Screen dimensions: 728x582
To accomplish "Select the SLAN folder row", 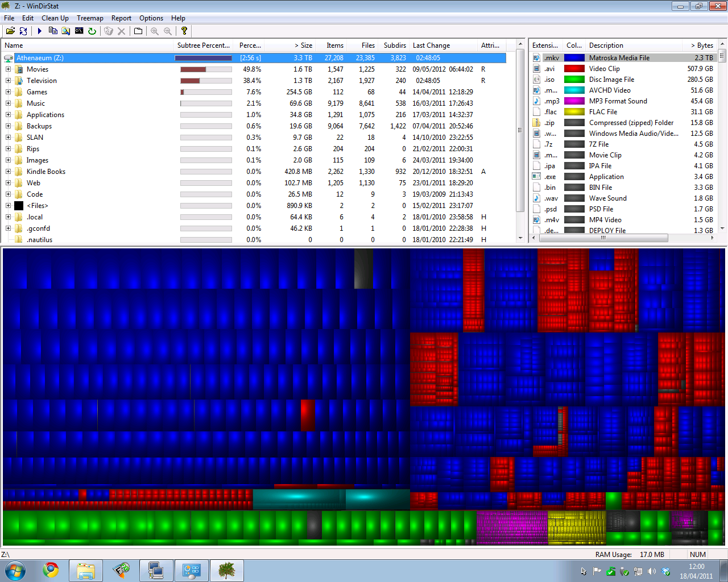I will point(254,138).
